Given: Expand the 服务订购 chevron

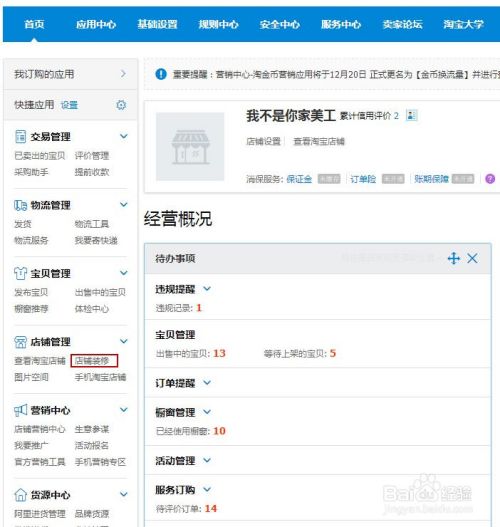Looking at the screenshot, I should pyautogui.click(x=207, y=489).
